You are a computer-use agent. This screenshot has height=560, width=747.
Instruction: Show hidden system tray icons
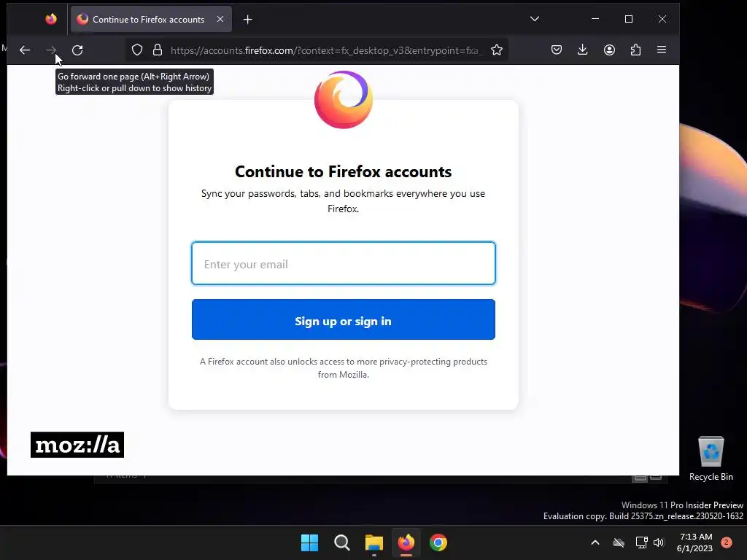click(595, 542)
